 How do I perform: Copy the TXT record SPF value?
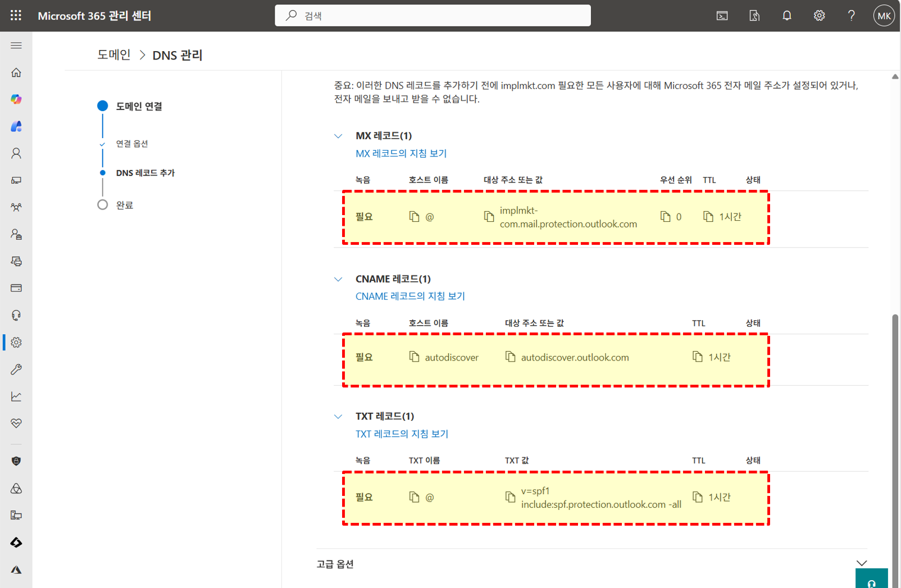tap(510, 497)
